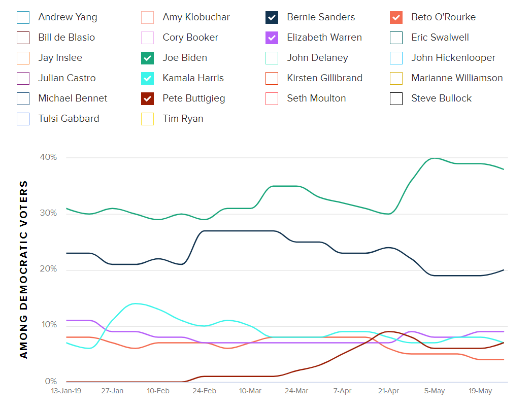The height and width of the screenshot is (409, 532).
Task: Check the Andrew Yang checkbox
Action: pos(23,17)
